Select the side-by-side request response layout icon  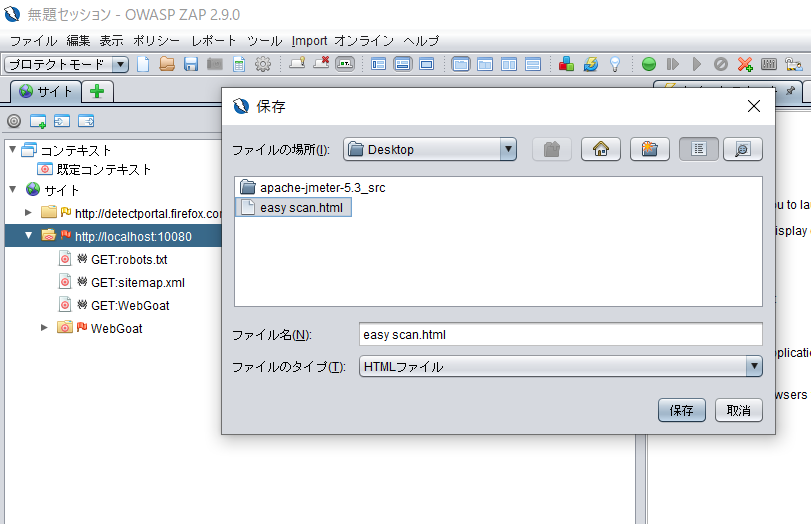tap(509, 64)
